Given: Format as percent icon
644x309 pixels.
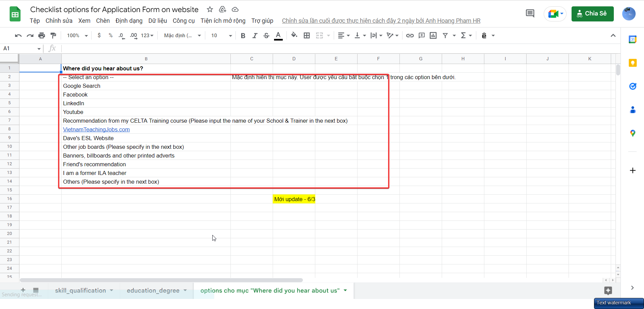Looking at the screenshot, I should (x=110, y=36).
